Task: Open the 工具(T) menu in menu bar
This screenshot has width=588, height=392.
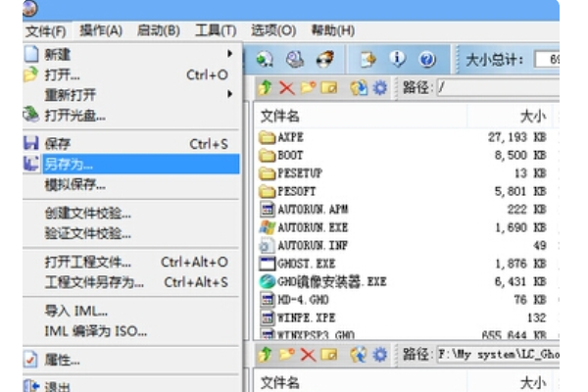Action: coord(215,30)
